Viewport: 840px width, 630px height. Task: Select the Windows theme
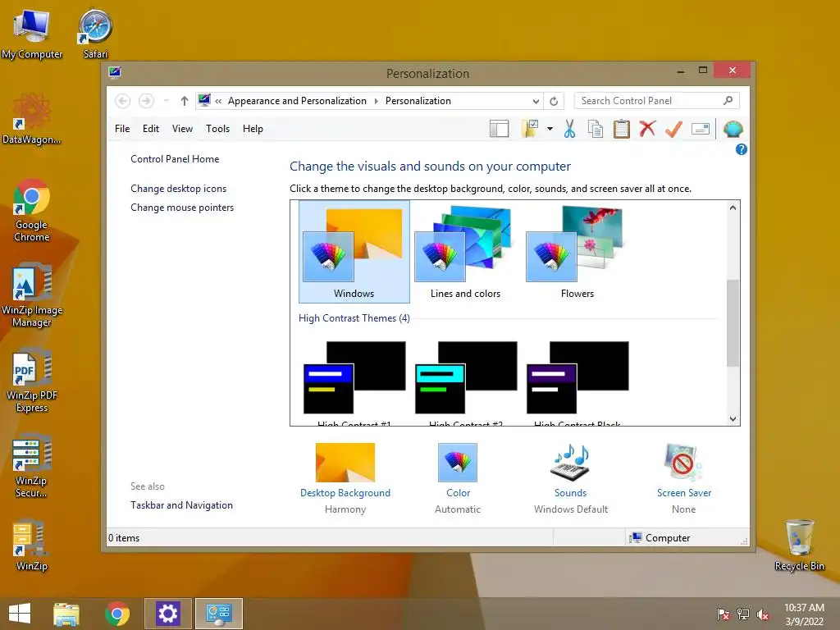pos(354,252)
